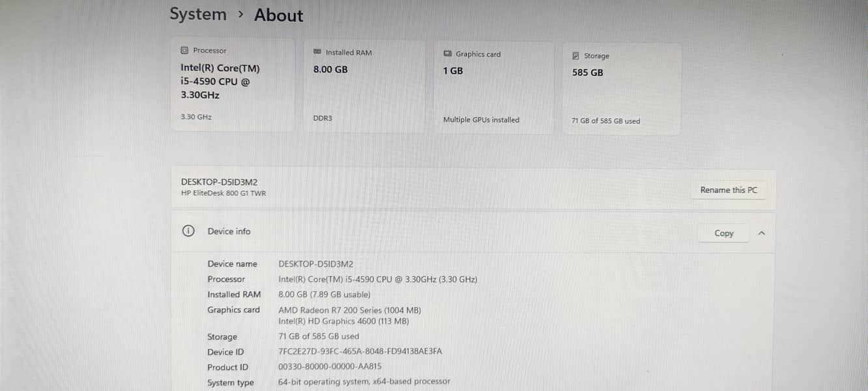Select the Processor value i5-4590 line
This screenshot has height=391, width=868.
(x=378, y=279)
